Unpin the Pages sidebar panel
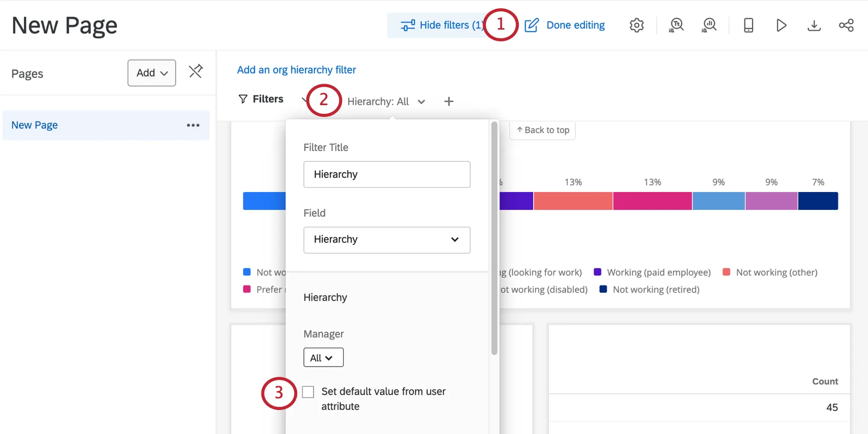This screenshot has width=868, height=434. [x=196, y=71]
